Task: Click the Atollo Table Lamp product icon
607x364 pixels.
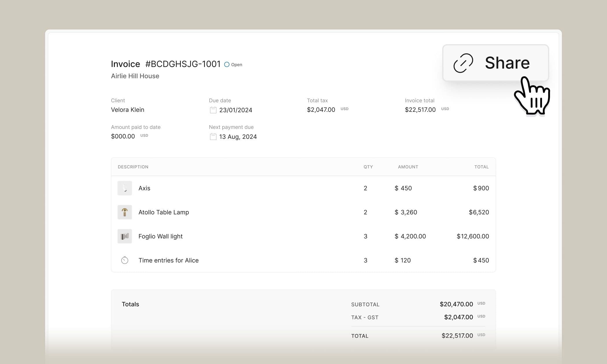Action: (x=124, y=212)
